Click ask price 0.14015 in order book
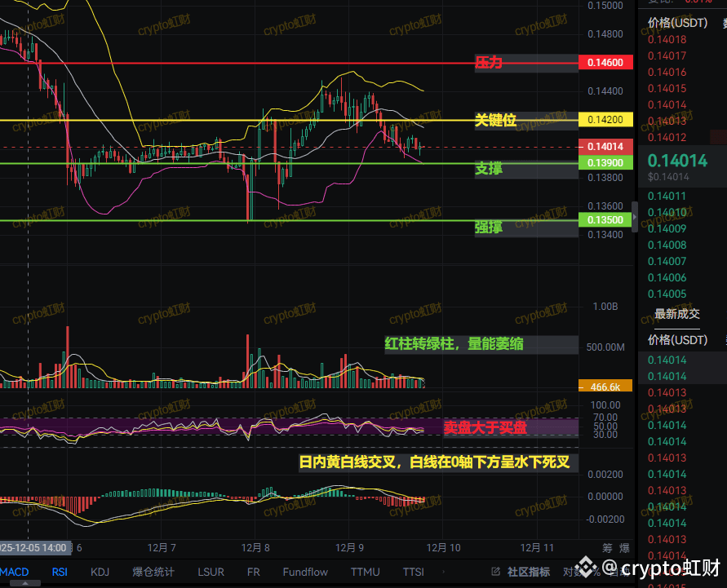Screen dimensions: 727x588 coord(667,88)
